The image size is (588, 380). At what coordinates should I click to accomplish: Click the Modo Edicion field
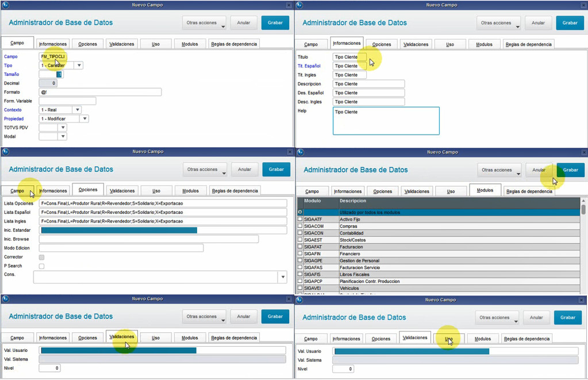(121, 248)
